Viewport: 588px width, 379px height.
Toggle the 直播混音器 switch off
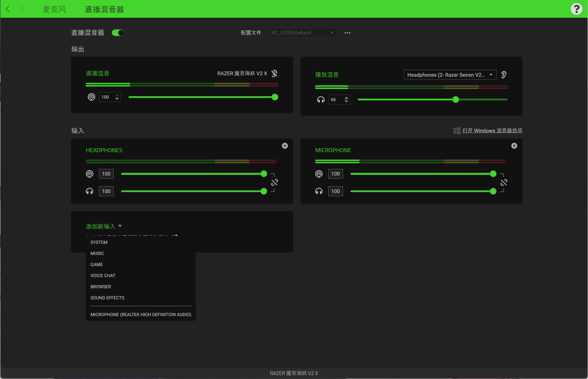(118, 33)
